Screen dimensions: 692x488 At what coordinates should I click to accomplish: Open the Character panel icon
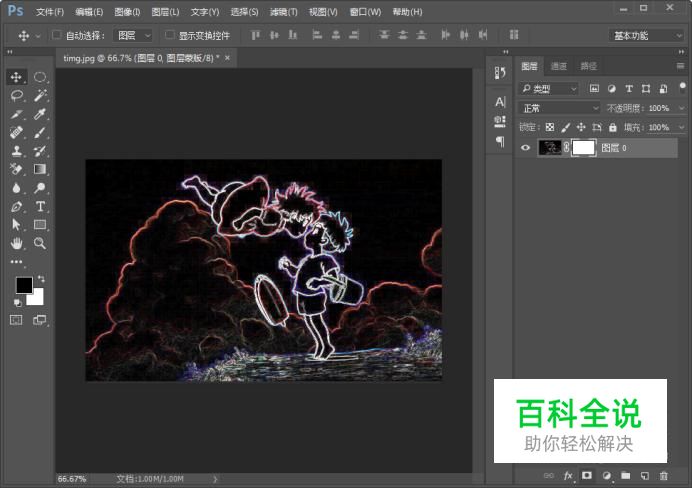pos(500,102)
